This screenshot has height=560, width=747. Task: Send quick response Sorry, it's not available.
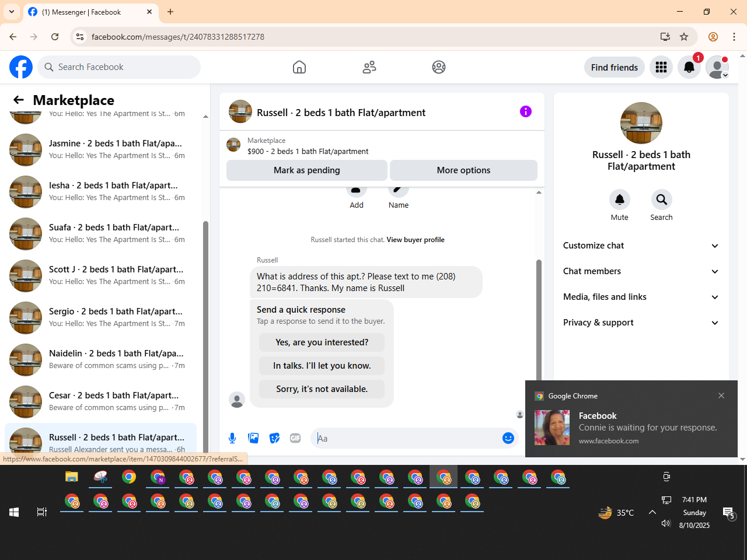point(322,389)
